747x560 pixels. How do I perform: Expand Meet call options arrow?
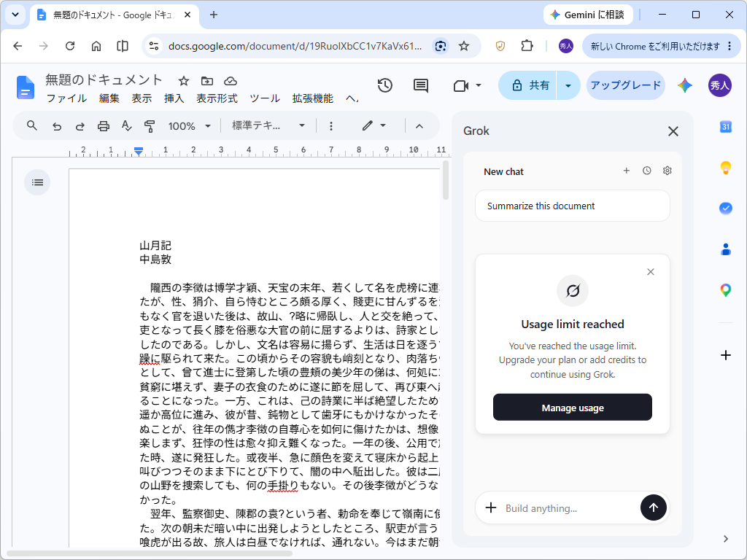click(x=479, y=86)
